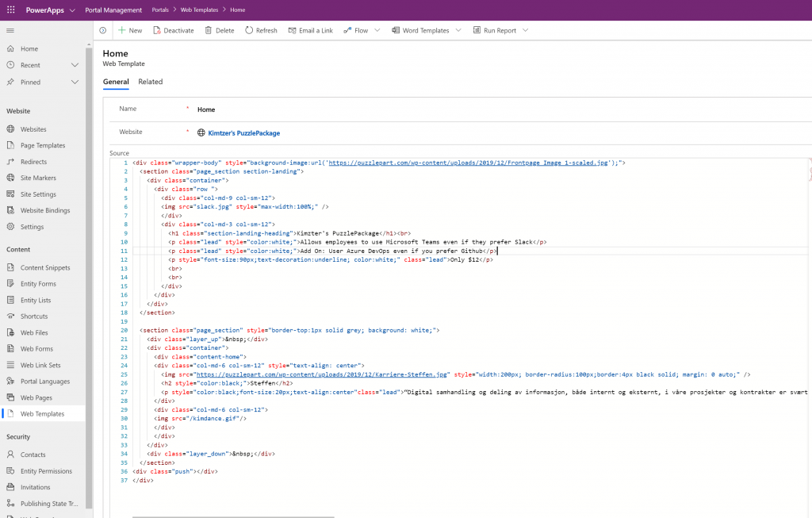Open the PowerApps app switcher chevron
The image size is (812, 518).
(x=72, y=10)
